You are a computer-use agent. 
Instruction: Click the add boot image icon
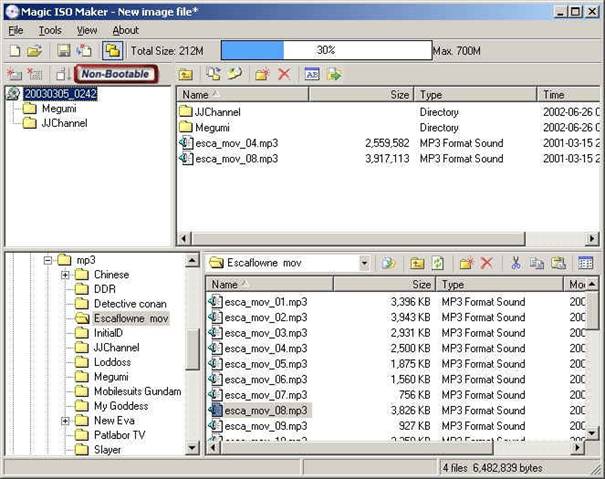coord(14,74)
